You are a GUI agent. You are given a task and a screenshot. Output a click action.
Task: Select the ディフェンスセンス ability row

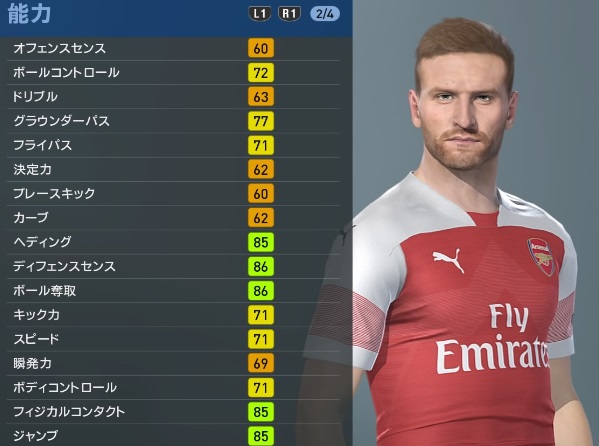click(173, 266)
